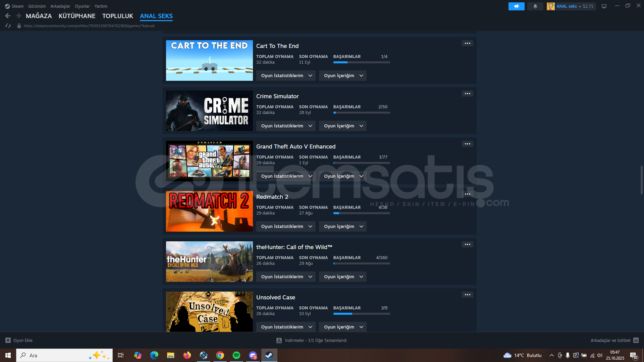644x362 pixels.
Task: Click three-dots menu for Crime Simulator
Action: tap(467, 94)
